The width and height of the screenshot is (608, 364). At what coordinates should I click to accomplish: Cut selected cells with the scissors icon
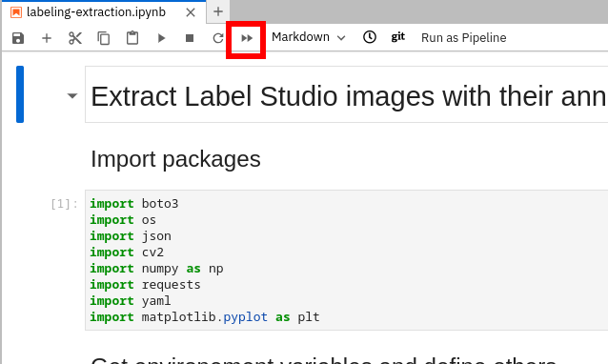click(75, 38)
